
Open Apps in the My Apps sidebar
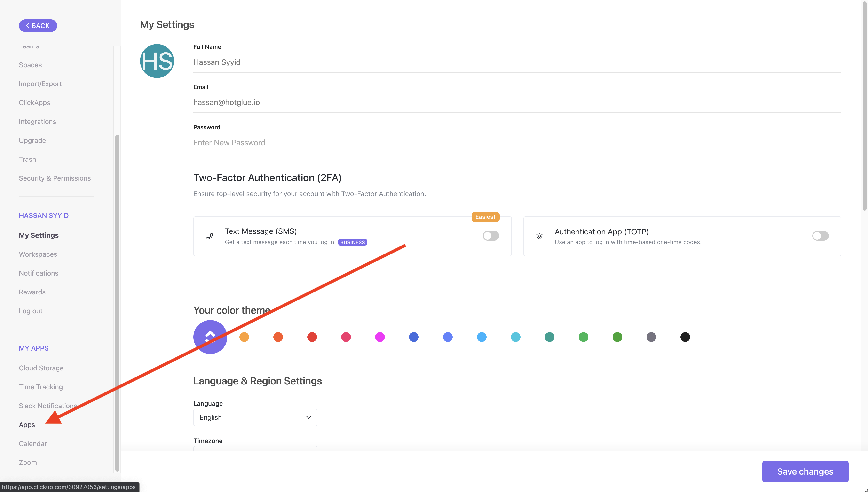pos(27,425)
